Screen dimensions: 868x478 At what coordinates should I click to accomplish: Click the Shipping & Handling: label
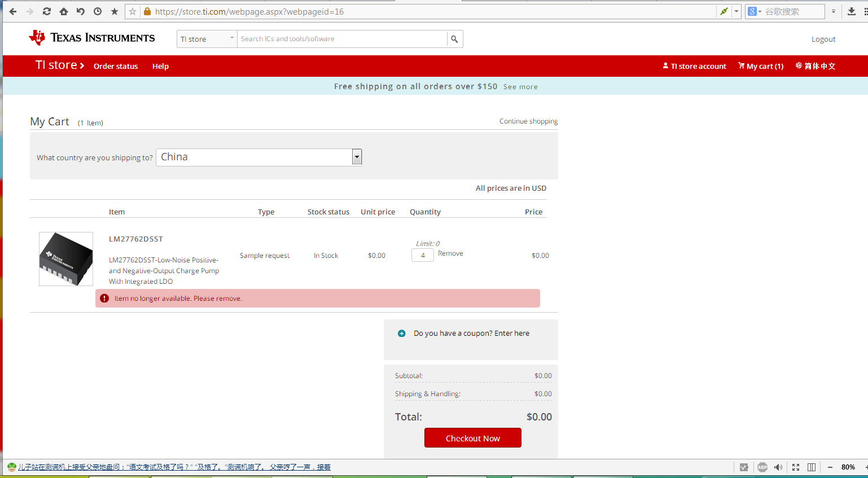(428, 394)
